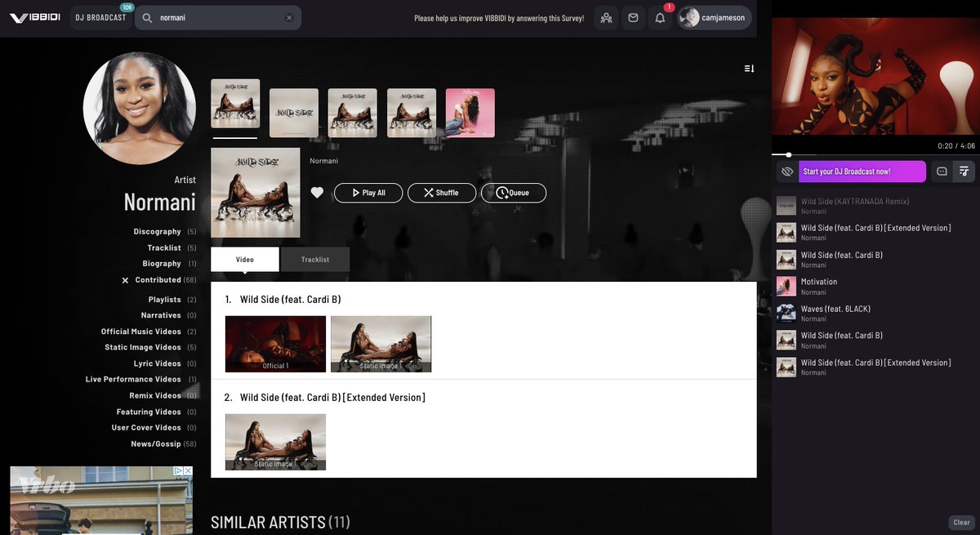Image resolution: width=980 pixels, height=535 pixels.
Task: Open camjameson profile menu
Action: point(715,17)
